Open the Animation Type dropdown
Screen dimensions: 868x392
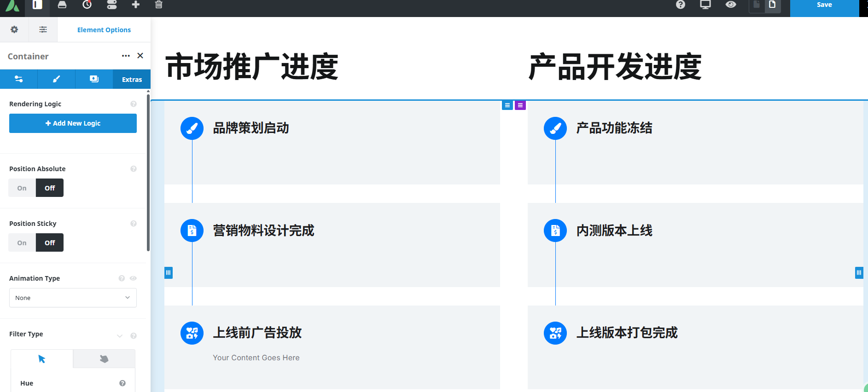(73, 298)
